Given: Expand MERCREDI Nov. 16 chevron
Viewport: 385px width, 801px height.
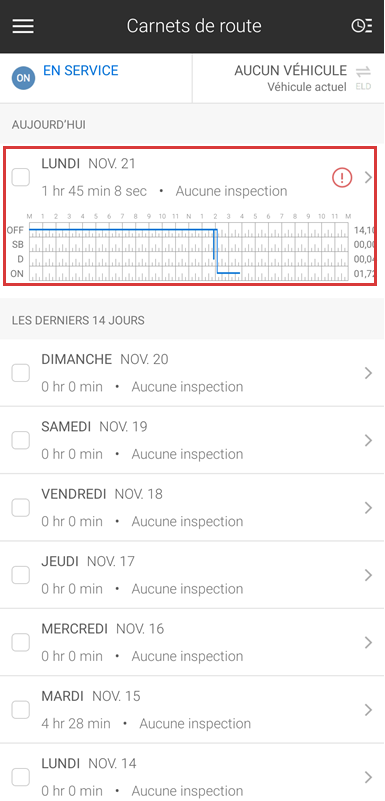Looking at the screenshot, I should (x=368, y=643).
